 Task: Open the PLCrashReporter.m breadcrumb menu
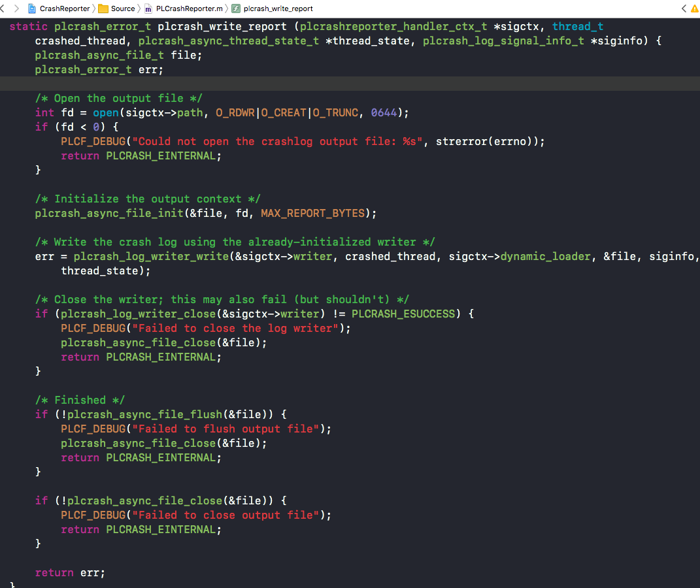(x=190, y=8)
